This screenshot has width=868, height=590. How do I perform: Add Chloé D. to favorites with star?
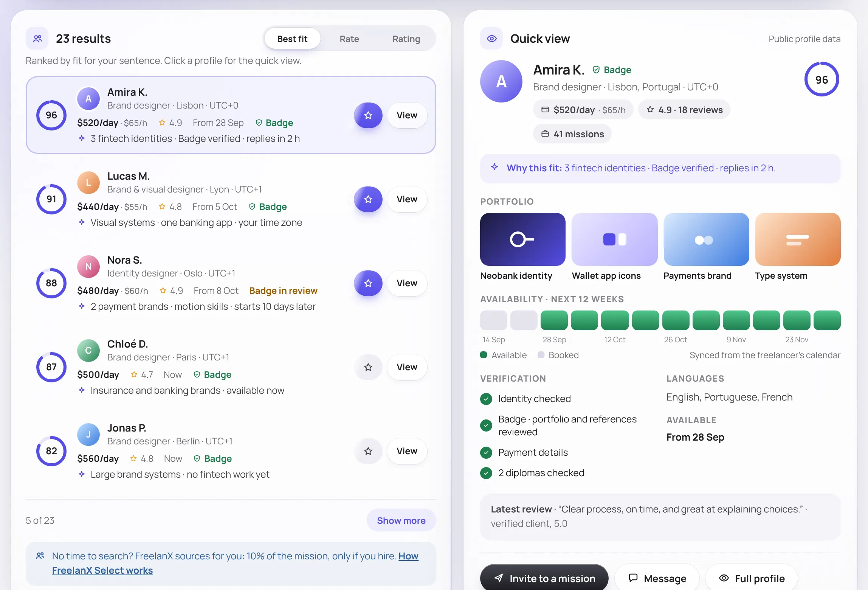point(368,367)
